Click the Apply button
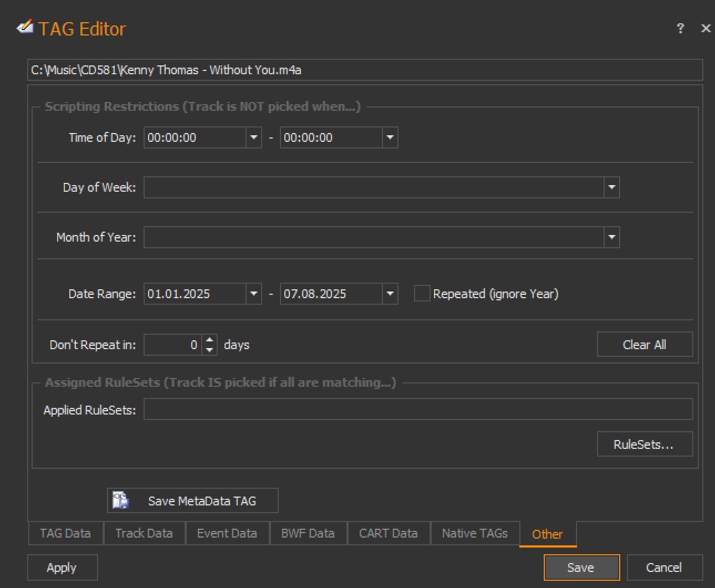The width and height of the screenshot is (715, 588). tap(62, 567)
